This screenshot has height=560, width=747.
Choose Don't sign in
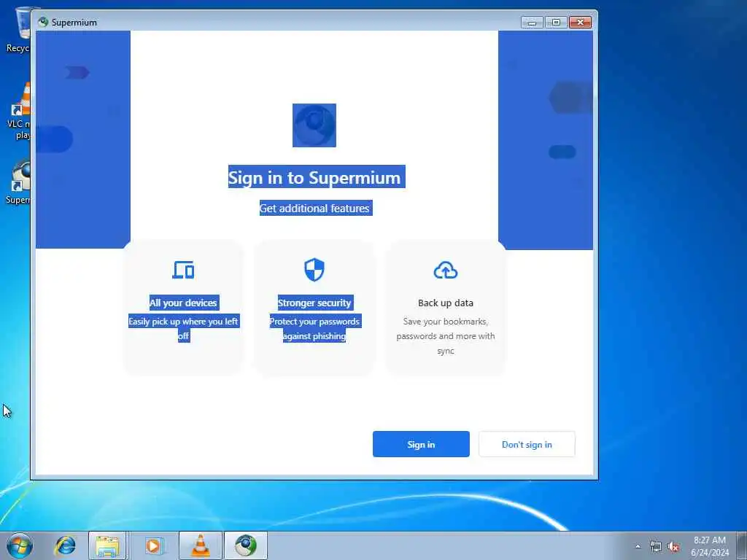[x=527, y=444]
